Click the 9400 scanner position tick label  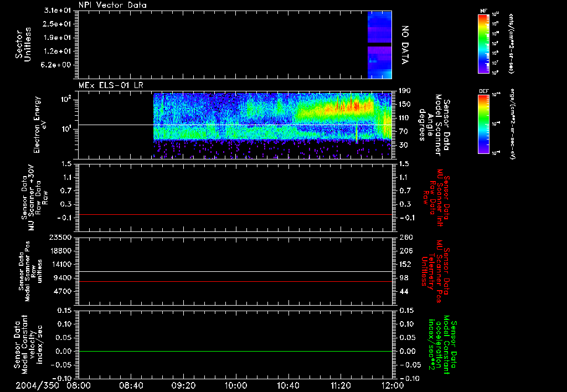(63, 278)
